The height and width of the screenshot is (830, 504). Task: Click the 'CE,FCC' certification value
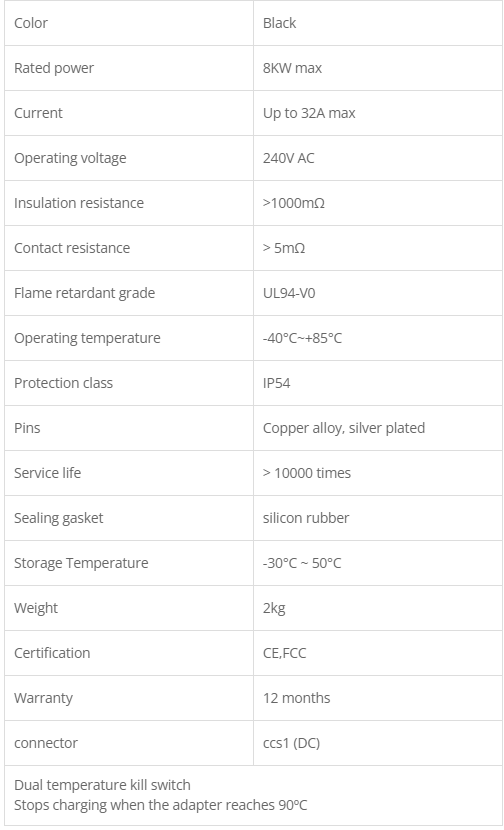point(285,653)
